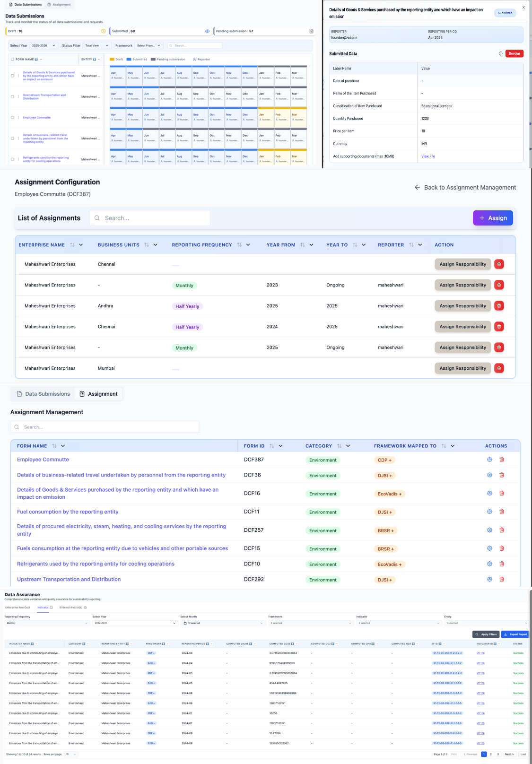Screen dimensions: 532x764
Task: Select the Indicator tab in Data Assurance
Action: (43, 608)
